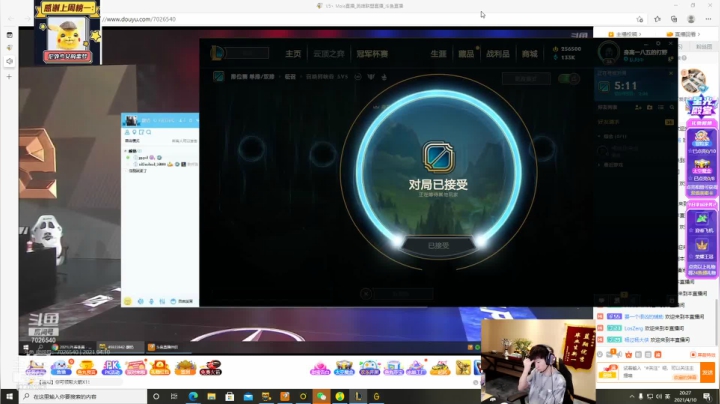Click the chat message input field

coord(660,372)
